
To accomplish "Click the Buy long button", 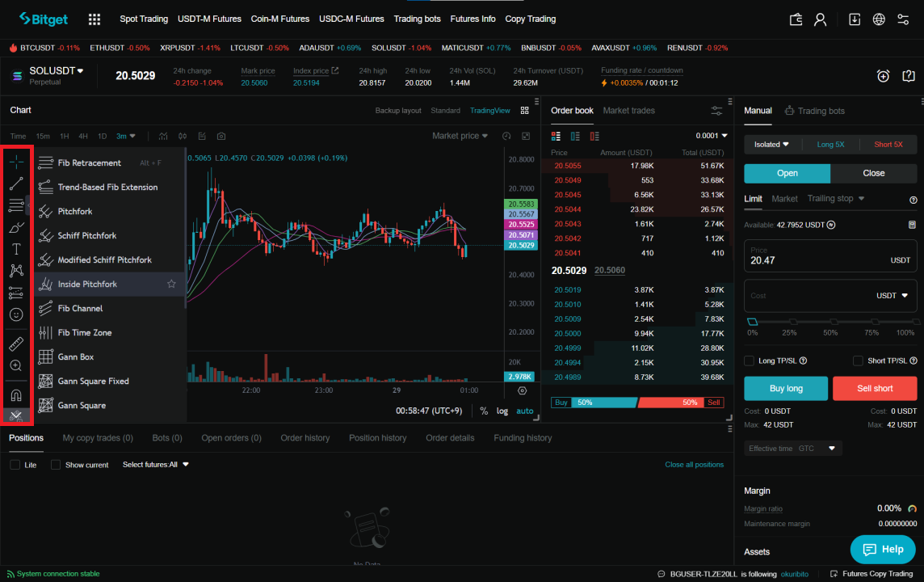I will (x=786, y=389).
